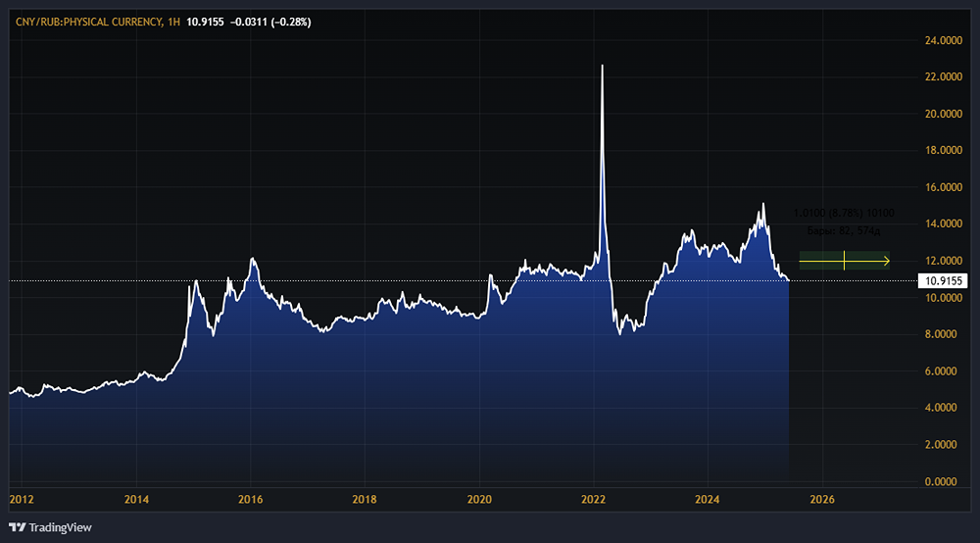980x543 pixels.
Task: Click the yellow arrowhead of the price range
Action: (886, 261)
